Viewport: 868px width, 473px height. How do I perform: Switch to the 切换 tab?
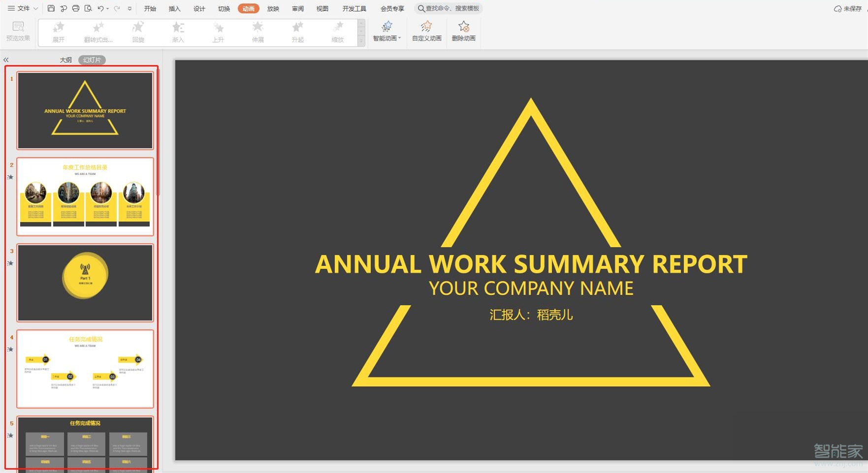224,8
